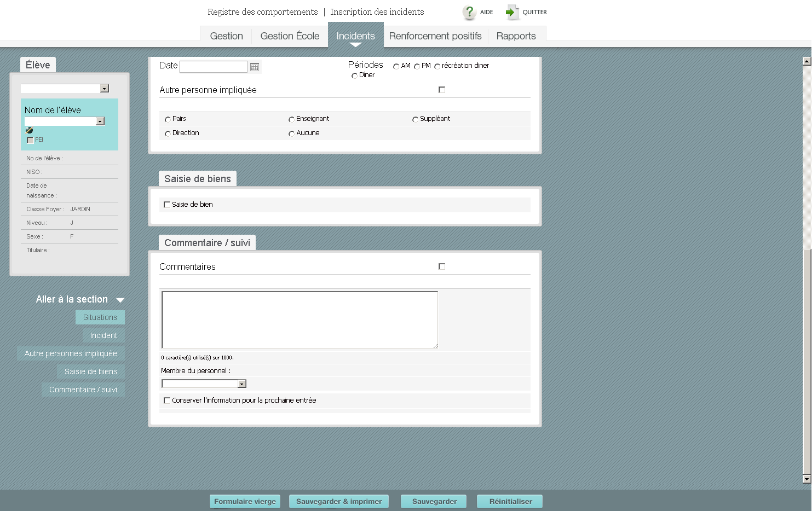Click the small icon below student name dropdown
812x511 pixels.
(x=29, y=130)
